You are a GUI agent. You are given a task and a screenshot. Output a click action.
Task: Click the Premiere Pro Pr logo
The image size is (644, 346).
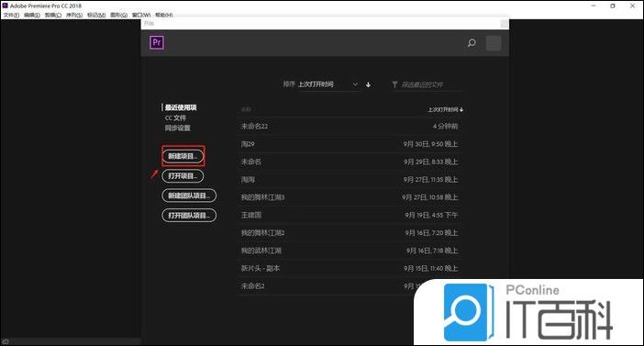[157, 42]
